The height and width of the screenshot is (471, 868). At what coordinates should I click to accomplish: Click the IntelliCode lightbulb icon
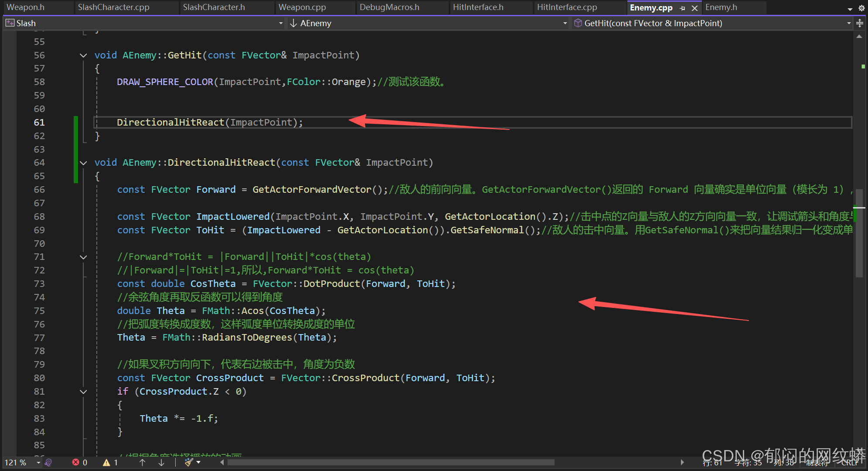point(48,462)
